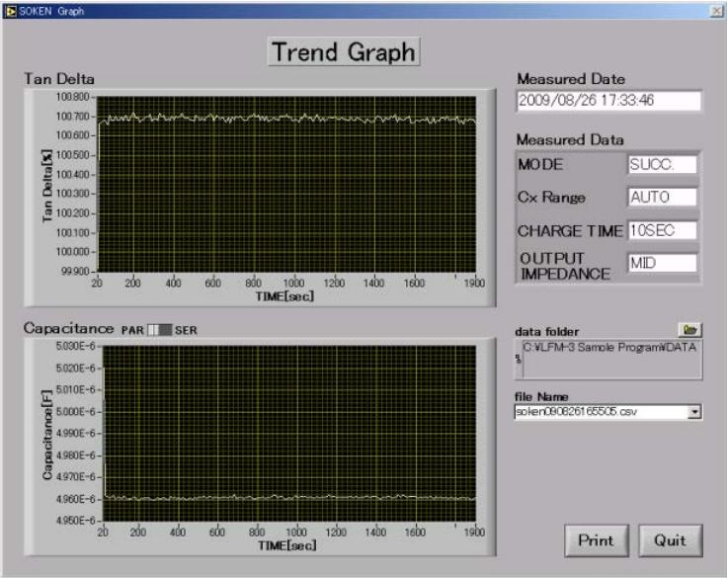The height and width of the screenshot is (578, 728).
Task: Click the Measured Date field
Action: point(608,101)
